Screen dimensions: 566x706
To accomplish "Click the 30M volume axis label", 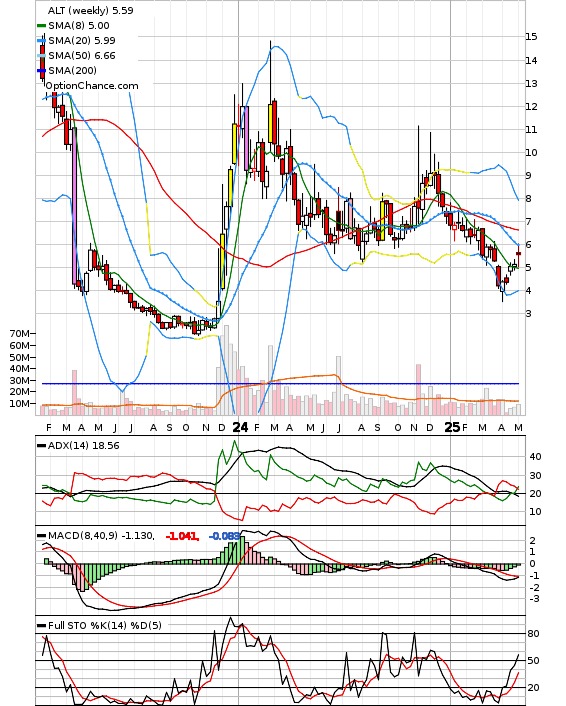I will [x=20, y=380].
